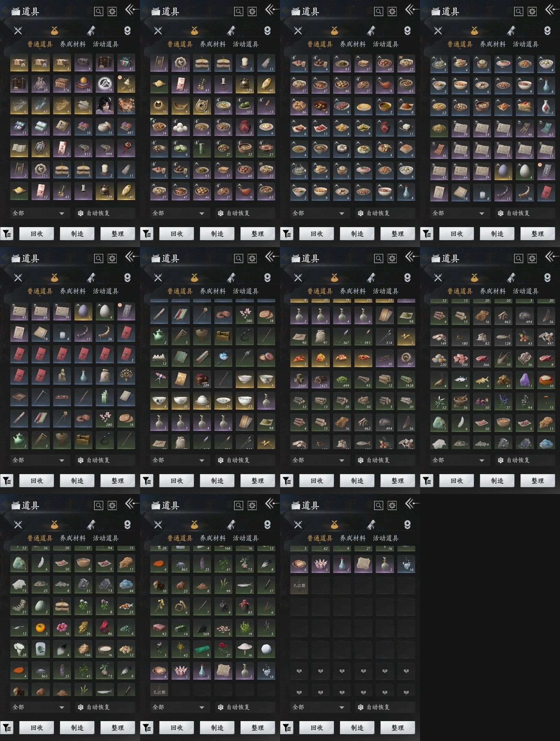
Task: Toggle filter icon beside 回收 in first panel
Action: pos(7,234)
